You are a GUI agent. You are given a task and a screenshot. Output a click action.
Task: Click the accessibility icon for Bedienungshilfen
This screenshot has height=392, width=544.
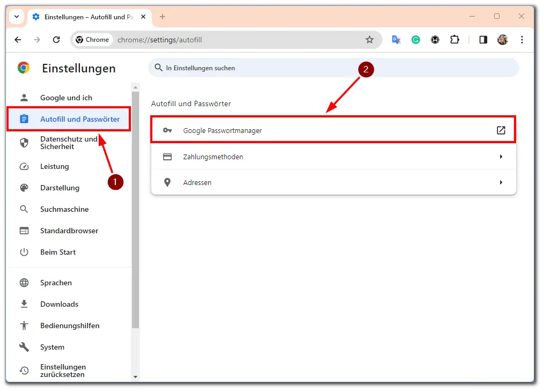(x=24, y=326)
